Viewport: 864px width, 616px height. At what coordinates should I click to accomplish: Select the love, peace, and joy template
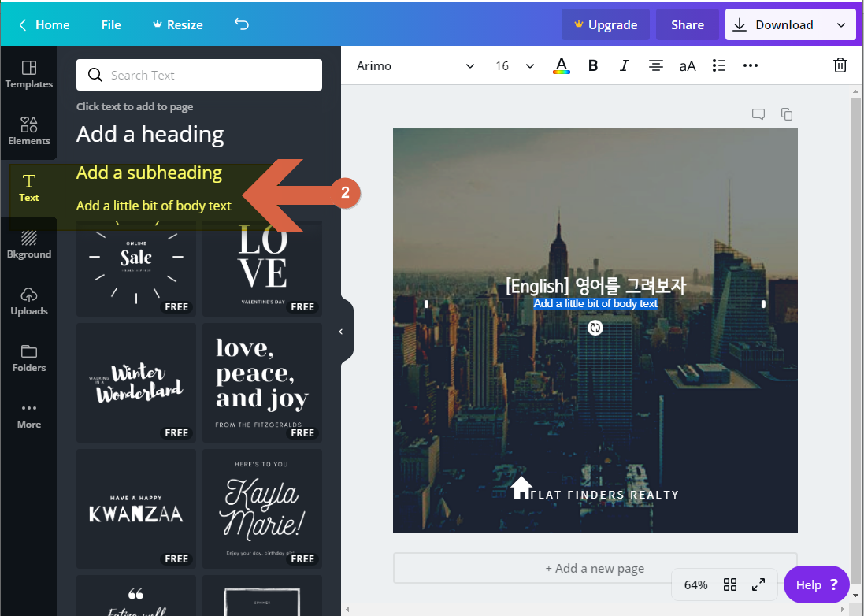(x=262, y=382)
